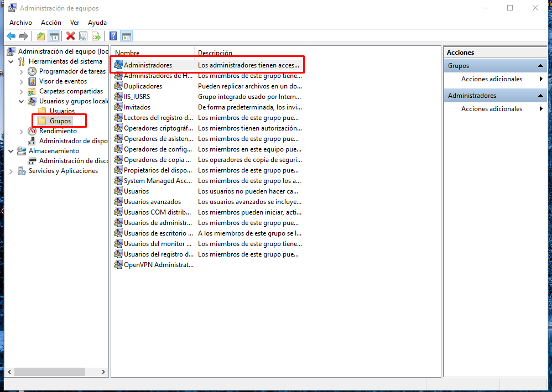Collapse the Administradores section in the Acciones pane
The height and width of the screenshot is (392, 552).
click(540, 96)
